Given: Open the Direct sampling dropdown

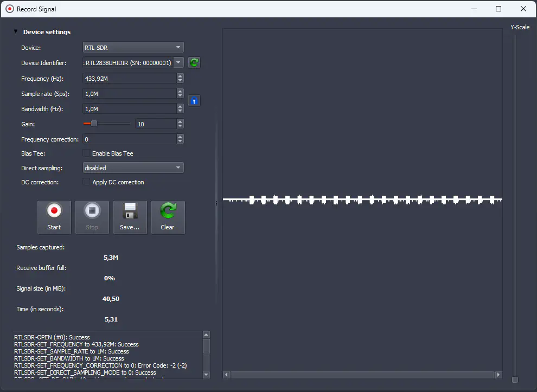Looking at the screenshot, I should pos(133,168).
